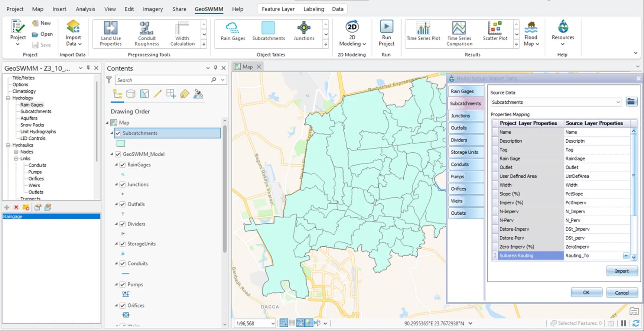Screen dimensions: 644x331
Task: Select List By Selection icon in Contents
Action: point(144,94)
